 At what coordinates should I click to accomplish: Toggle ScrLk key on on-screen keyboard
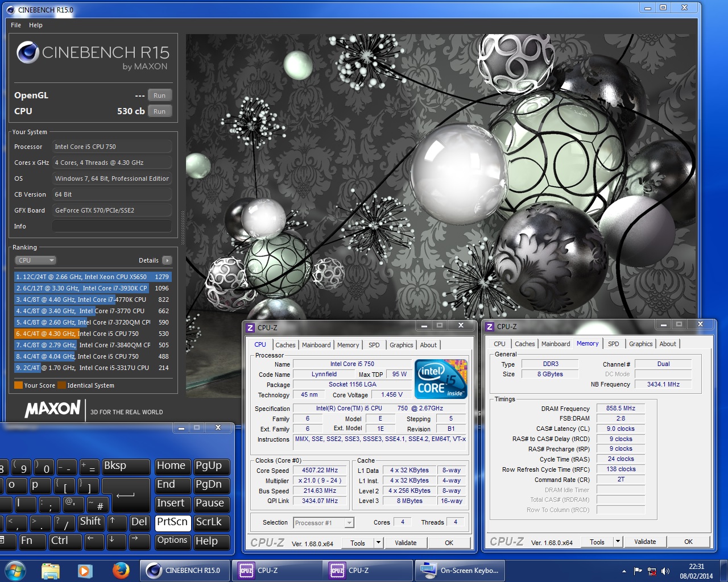click(212, 522)
